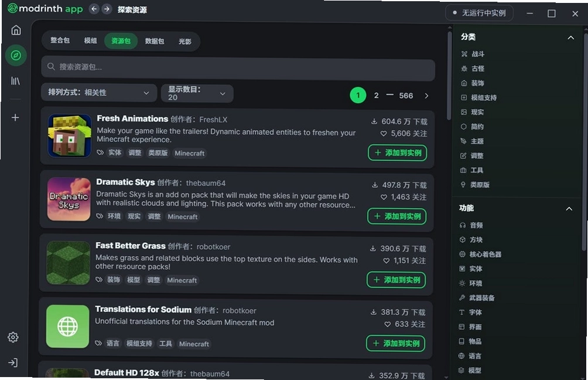Image resolution: width=588 pixels, height=380 pixels.
Task: Filter by 环境 feature in sidebar
Action: click(x=471, y=283)
